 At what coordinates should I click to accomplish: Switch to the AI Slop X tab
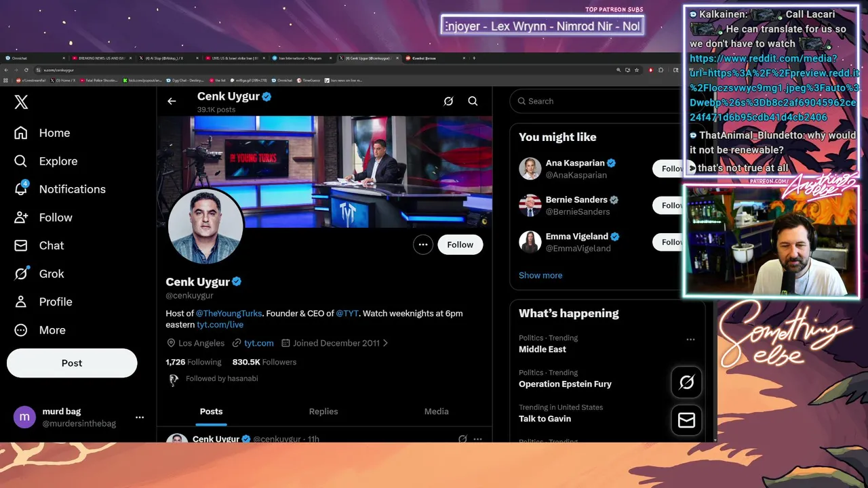(x=168, y=58)
